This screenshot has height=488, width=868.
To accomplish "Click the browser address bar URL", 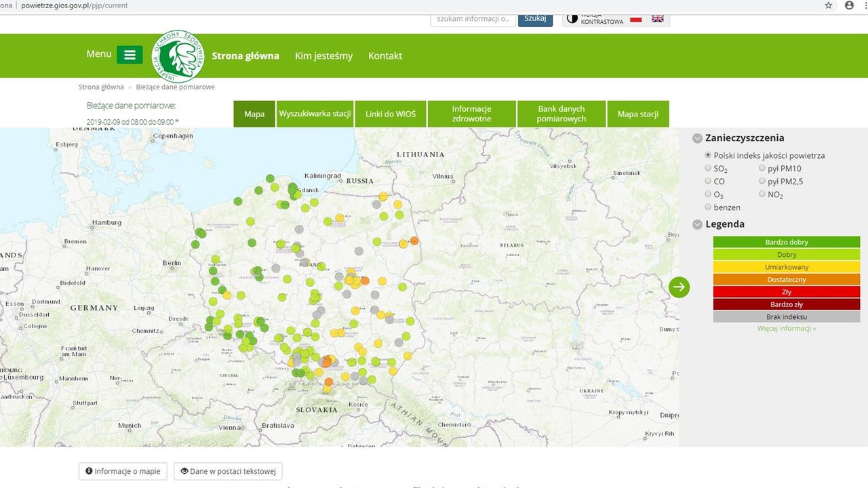I will point(76,5).
